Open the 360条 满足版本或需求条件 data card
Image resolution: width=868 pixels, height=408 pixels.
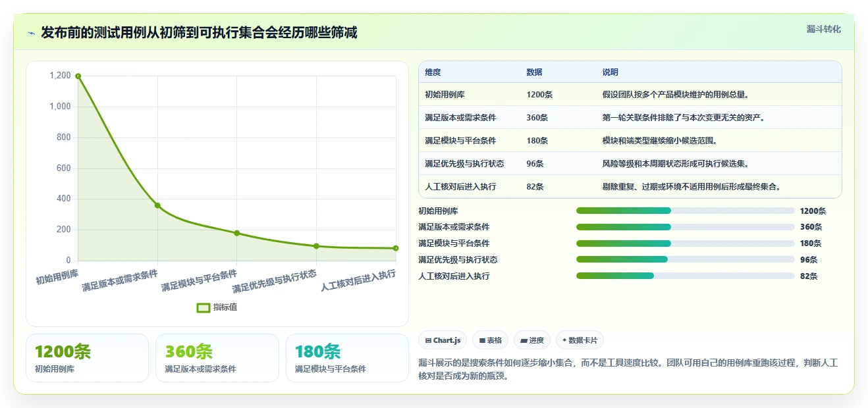click(217, 358)
